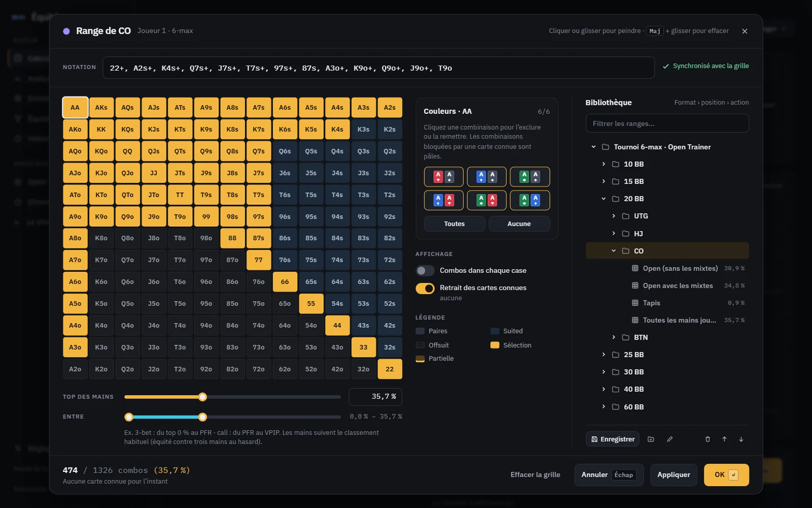Collapse the CO folder
Viewport: 812px width, 508px height.
[614, 250]
